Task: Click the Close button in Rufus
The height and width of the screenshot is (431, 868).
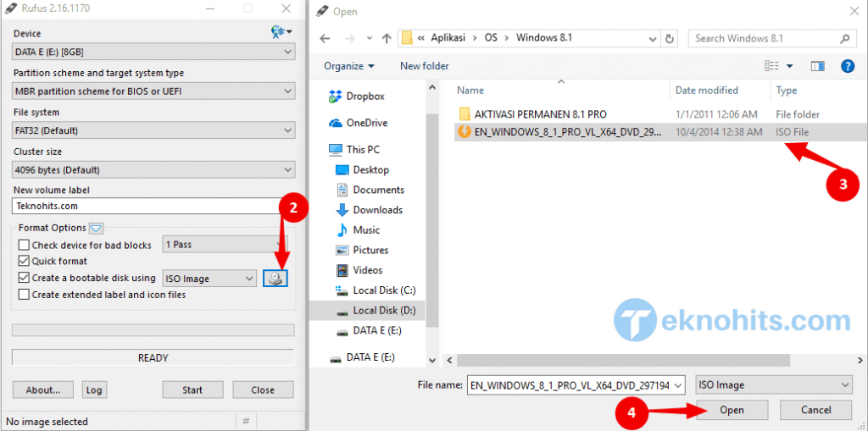Action: coord(263,390)
